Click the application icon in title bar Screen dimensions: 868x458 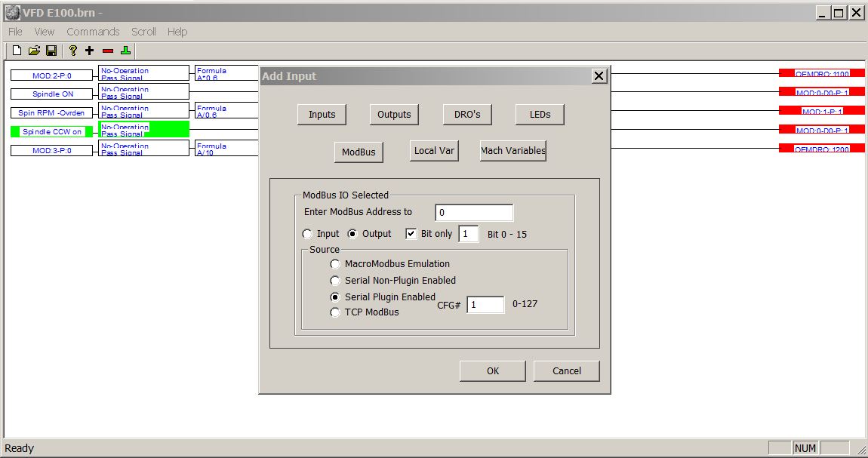[x=12, y=13]
